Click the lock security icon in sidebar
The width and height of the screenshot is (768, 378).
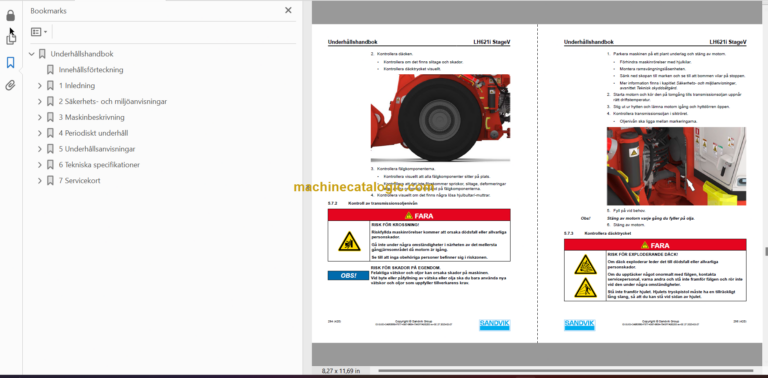click(10, 16)
